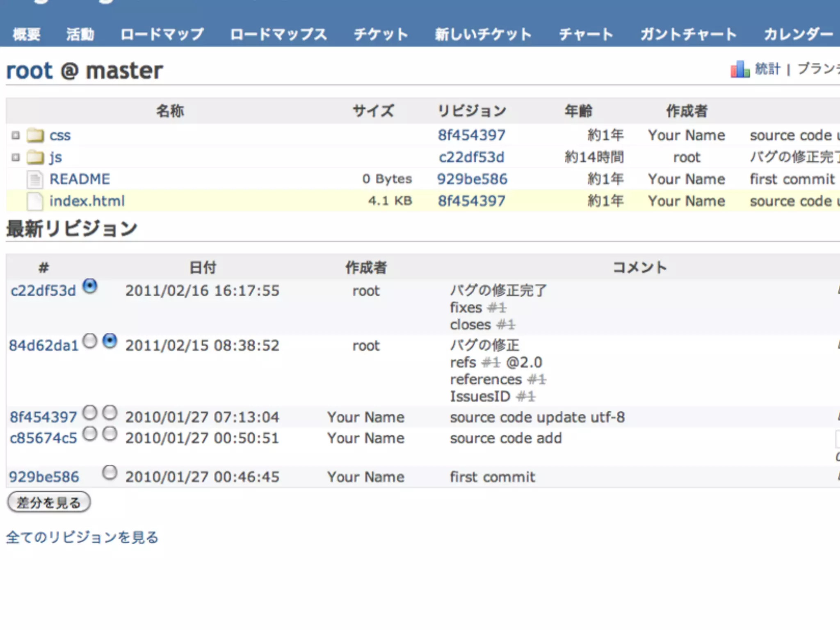Open the ガントチャート tab
This screenshot has height=630, width=840.
click(x=688, y=34)
